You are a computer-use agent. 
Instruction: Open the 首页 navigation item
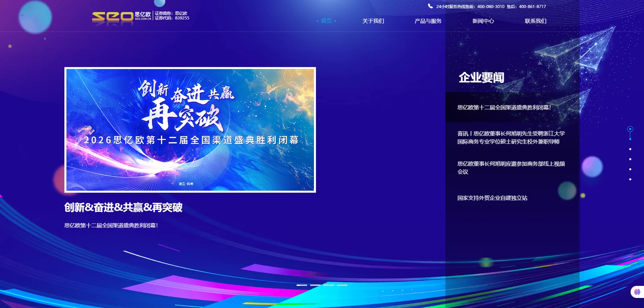click(326, 21)
